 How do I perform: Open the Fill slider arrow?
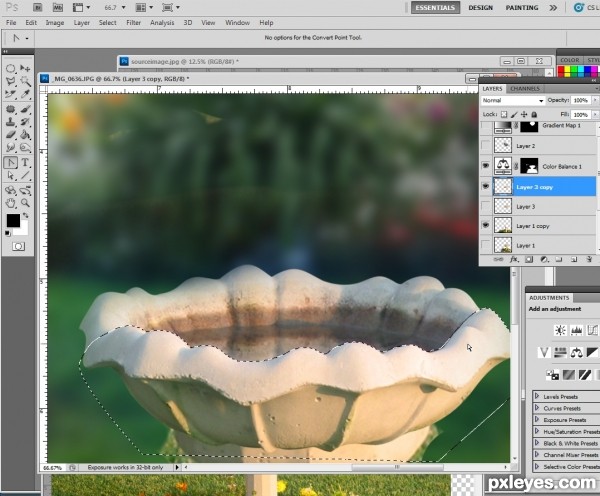(x=595, y=114)
